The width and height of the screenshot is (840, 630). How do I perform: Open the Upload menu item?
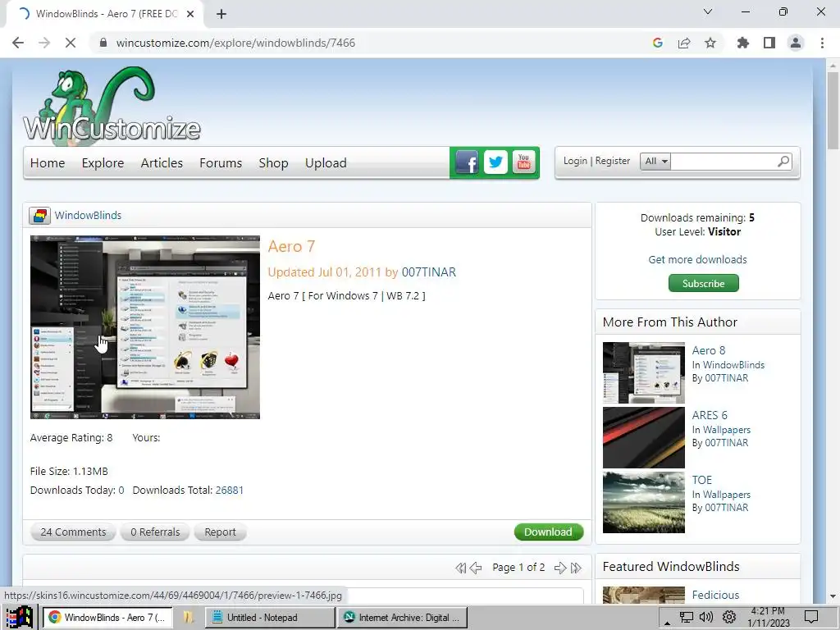click(x=326, y=163)
